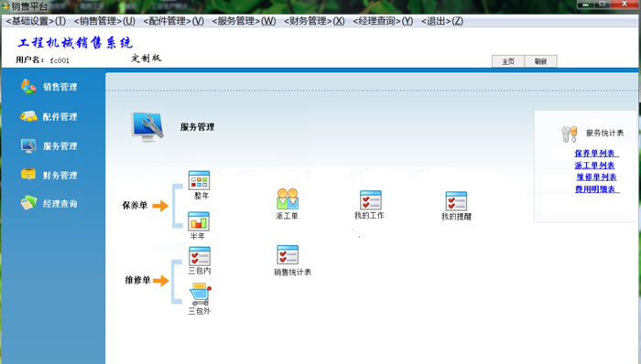Screen dimensions: 641x364
Task: Open the 财务管理 sidebar icon
Action: [28, 175]
